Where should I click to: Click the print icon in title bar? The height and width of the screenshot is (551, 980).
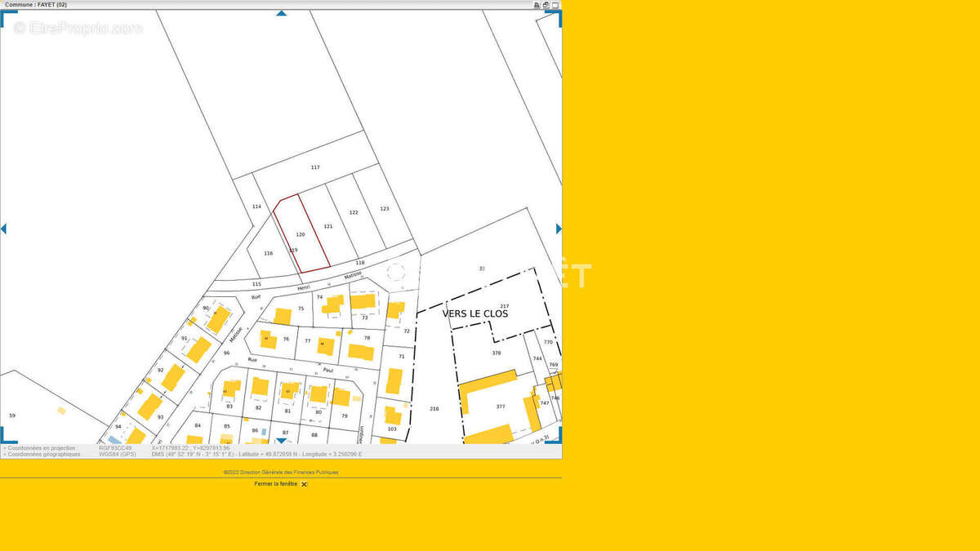537,5
